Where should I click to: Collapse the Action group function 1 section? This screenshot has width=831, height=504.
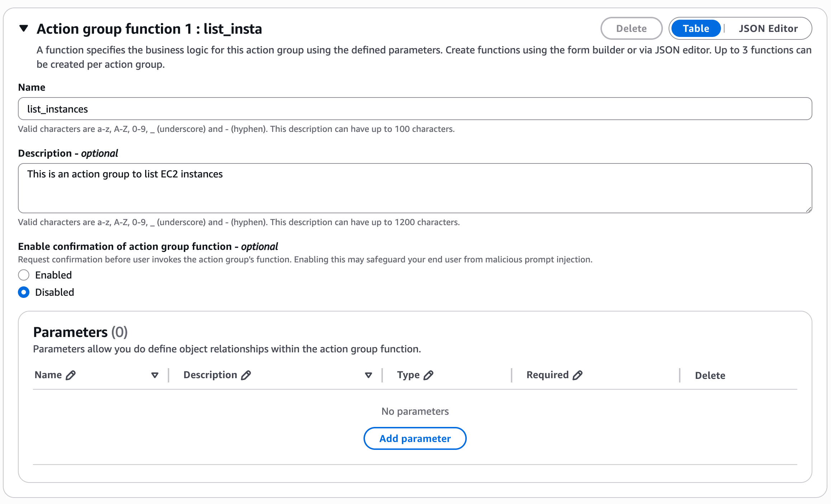(x=24, y=28)
